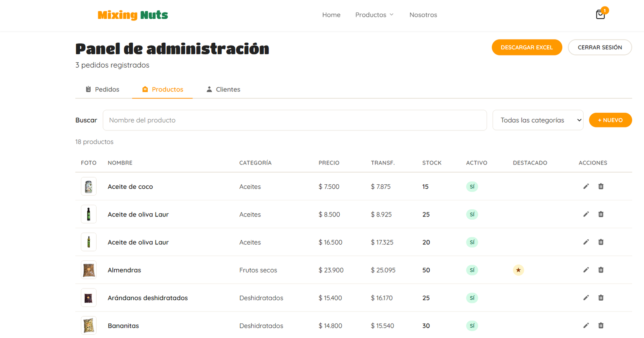Delete the Arándanos deshidratados product
This screenshot has width=644, height=338.
(x=601, y=297)
